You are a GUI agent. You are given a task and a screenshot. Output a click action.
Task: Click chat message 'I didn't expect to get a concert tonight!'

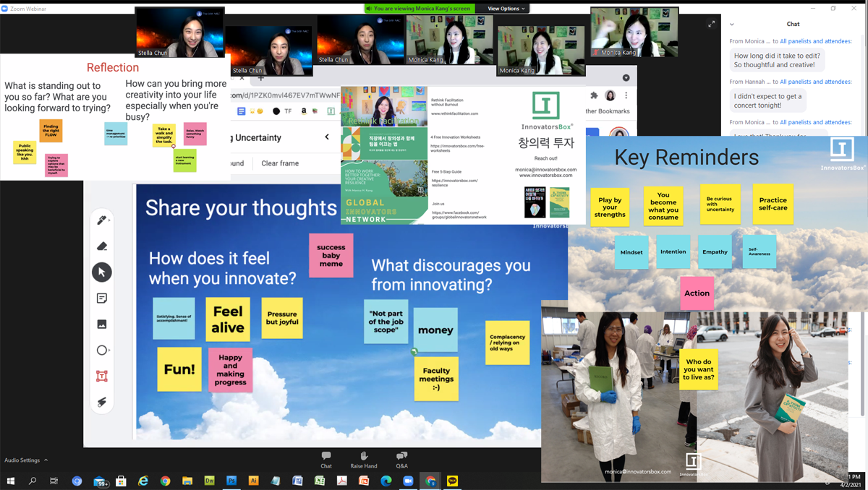pos(767,100)
